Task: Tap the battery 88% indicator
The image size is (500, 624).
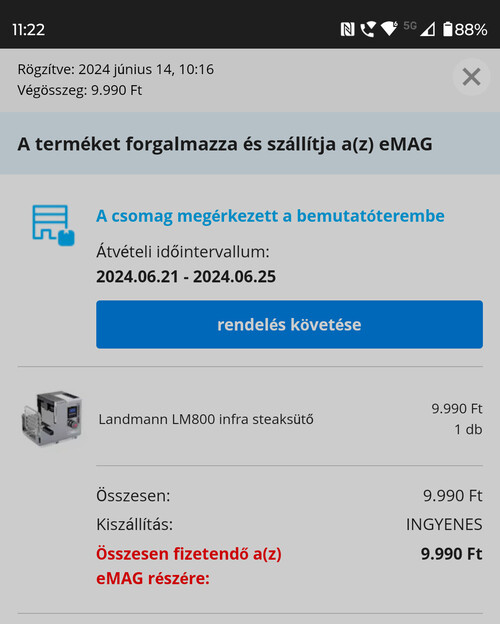Action: (465, 29)
